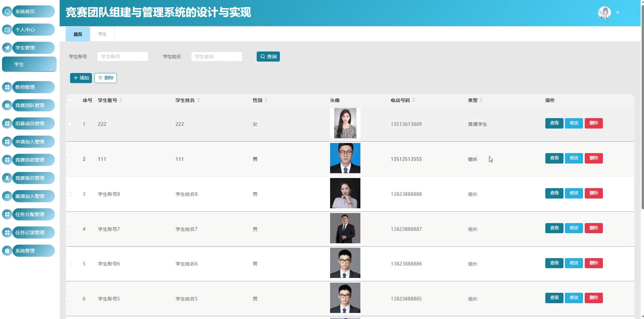Click the clipboard icon for 系统管理

(x=7, y=251)
